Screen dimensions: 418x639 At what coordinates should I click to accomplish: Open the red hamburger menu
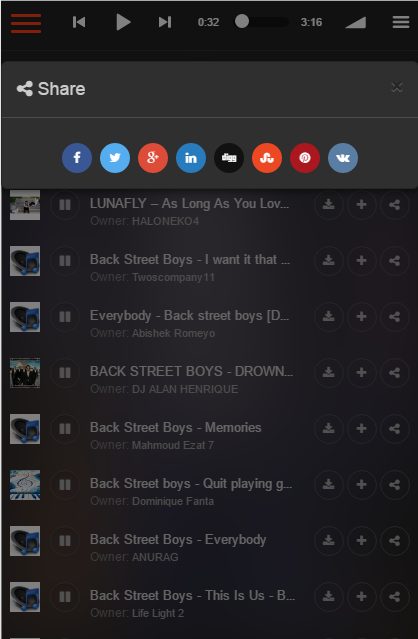click(26, 23)
